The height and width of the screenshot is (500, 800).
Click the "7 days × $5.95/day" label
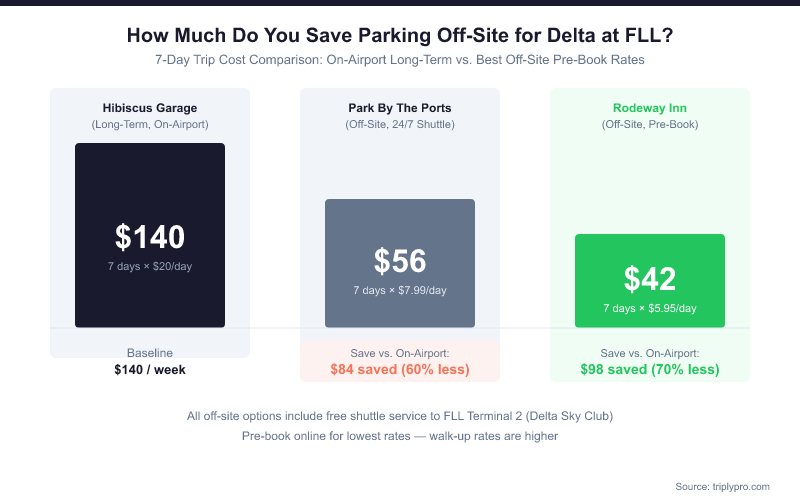click(650, 308)
